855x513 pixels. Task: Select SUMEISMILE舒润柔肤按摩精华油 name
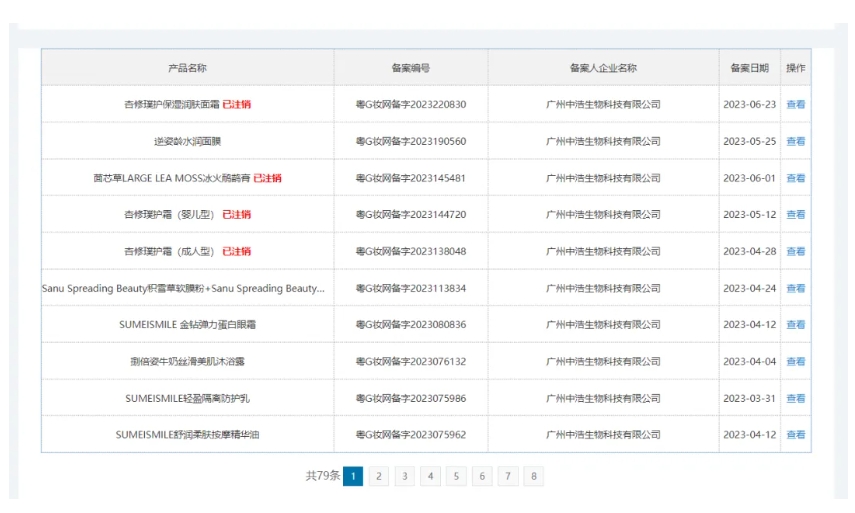pyautogui.click(x=188, y=434)
